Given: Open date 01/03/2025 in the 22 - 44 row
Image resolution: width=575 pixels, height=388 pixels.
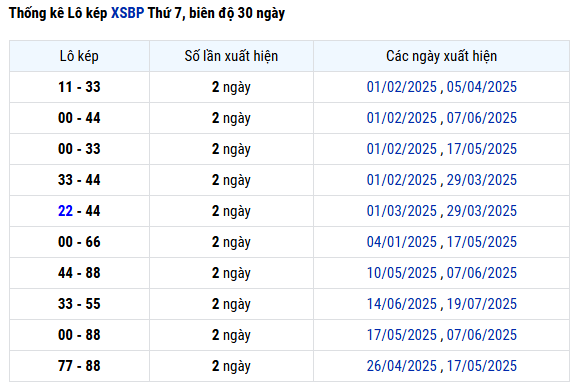Looking at the screenshot, I should (x=402, y=211).
